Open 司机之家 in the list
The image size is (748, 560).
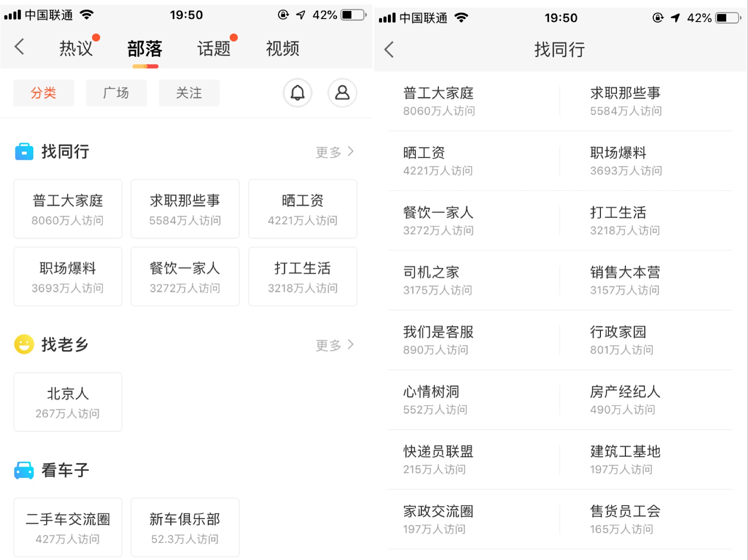coord(438,280)
